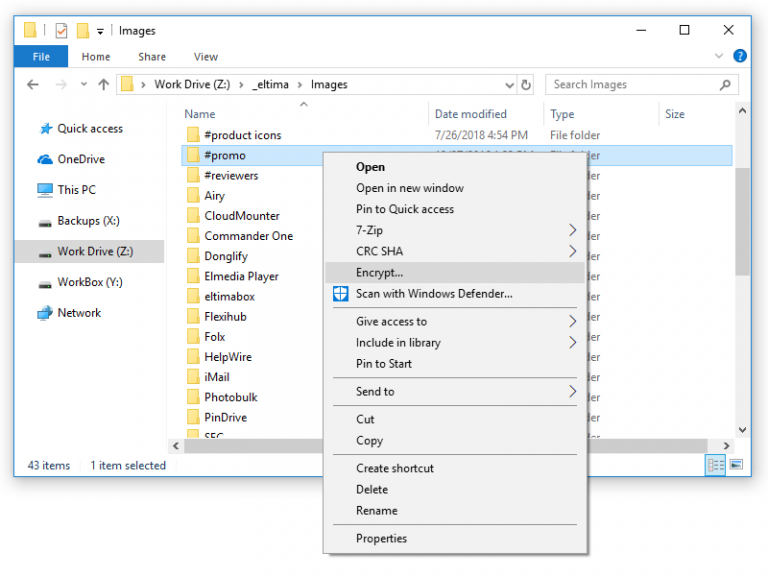Screen dimensions: 768x576
Task: Click the PinDrive folder icon
Action: [193, 417]
